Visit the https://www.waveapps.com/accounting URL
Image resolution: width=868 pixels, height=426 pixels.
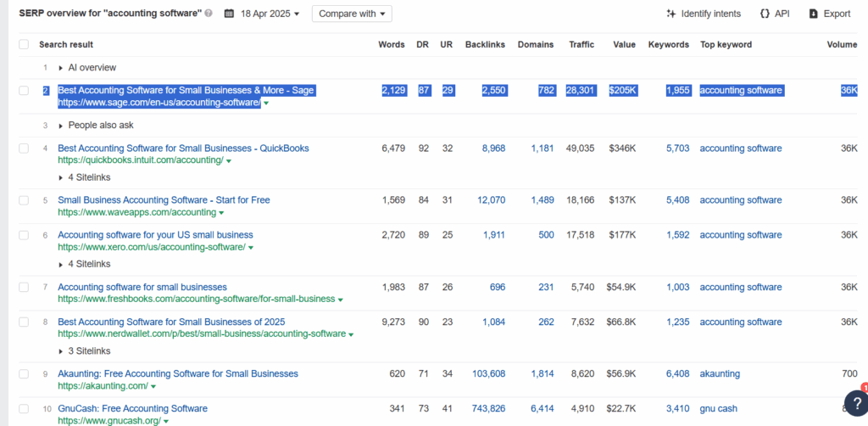pos(136,213)
